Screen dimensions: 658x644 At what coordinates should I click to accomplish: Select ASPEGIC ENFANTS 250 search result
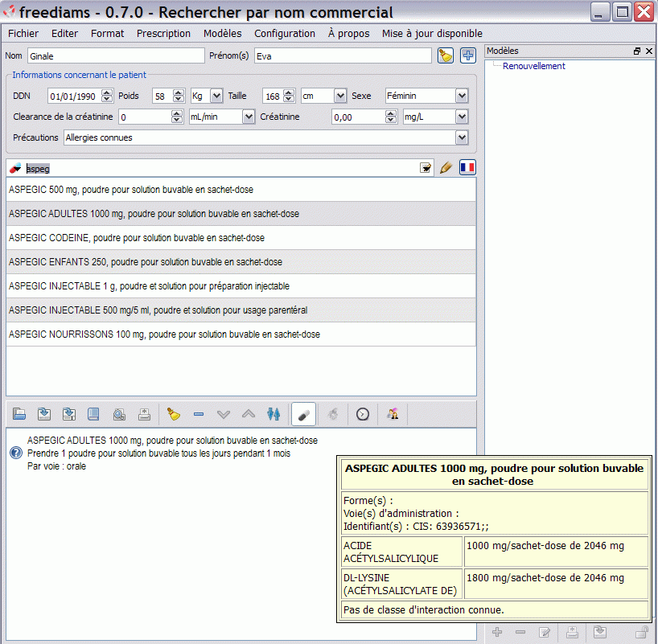(x=241, y=262)
